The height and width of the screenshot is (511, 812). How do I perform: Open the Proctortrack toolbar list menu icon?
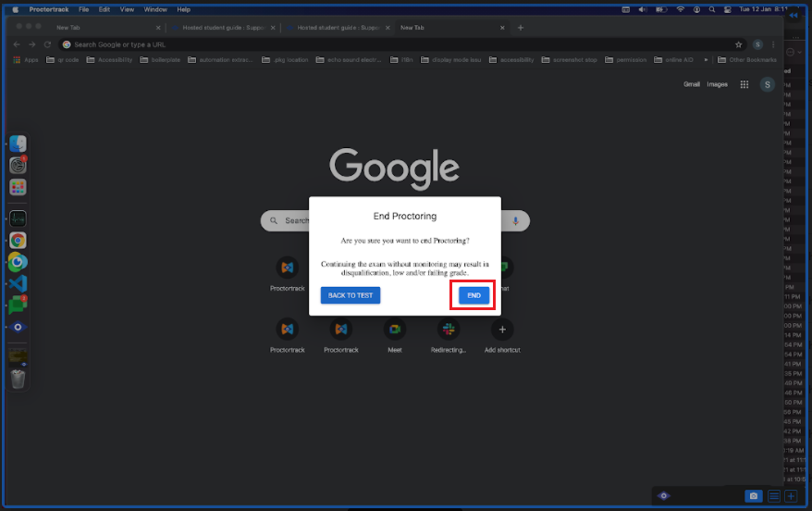774,496
